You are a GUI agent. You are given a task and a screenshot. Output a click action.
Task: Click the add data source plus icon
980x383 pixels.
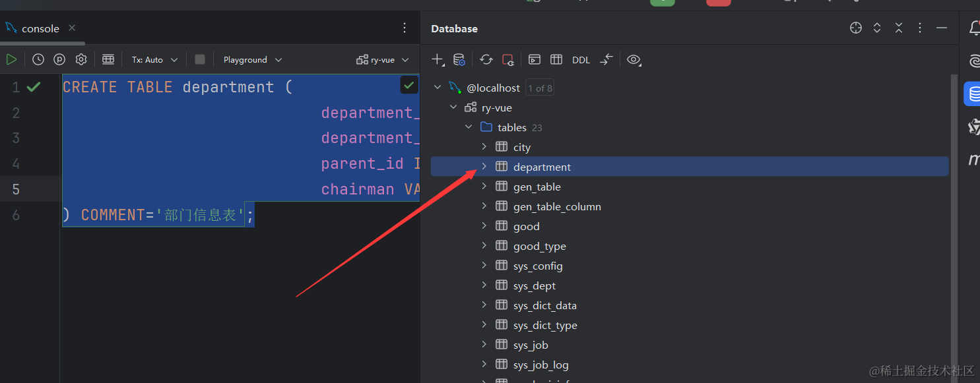tap(438, 59)
